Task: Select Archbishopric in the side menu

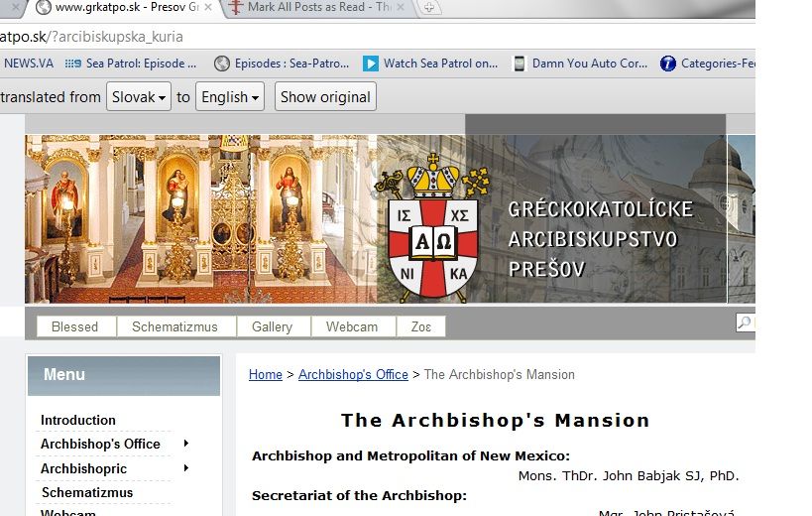Action: (84, 468)
